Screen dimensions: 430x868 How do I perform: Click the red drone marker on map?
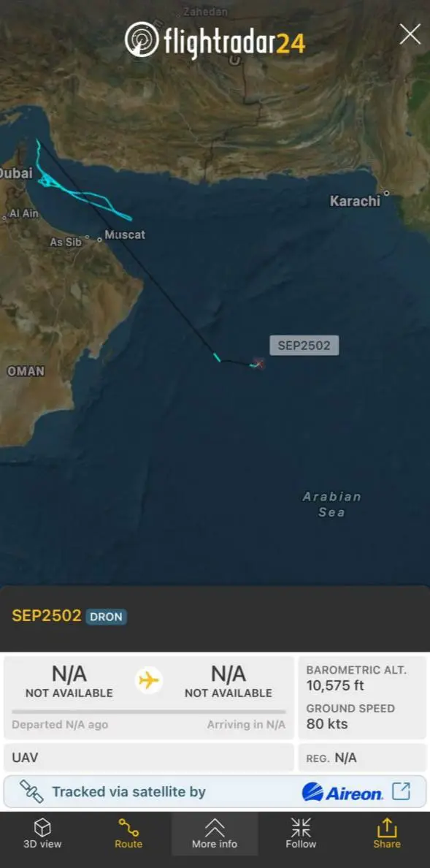[x=258, y=363]
